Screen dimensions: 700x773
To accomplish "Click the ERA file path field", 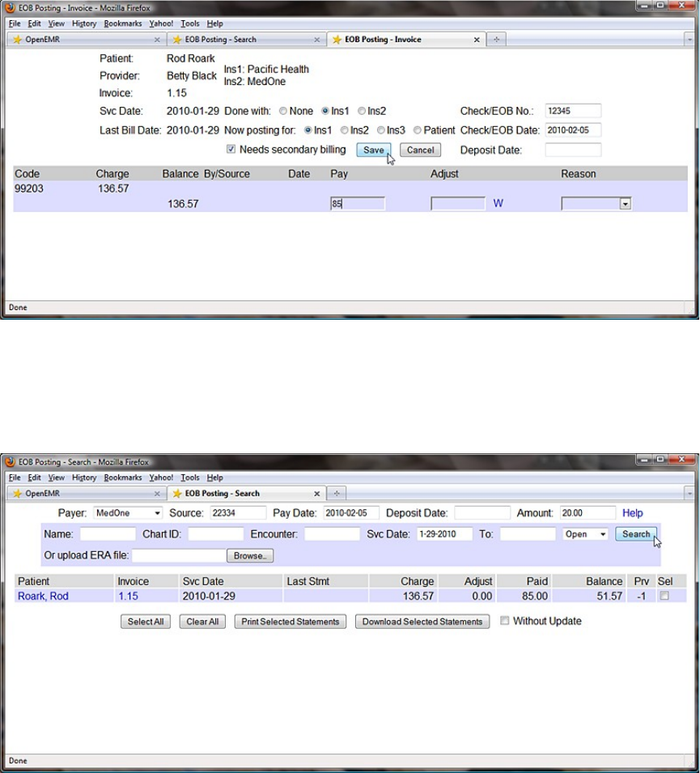I will click(179, 555).
